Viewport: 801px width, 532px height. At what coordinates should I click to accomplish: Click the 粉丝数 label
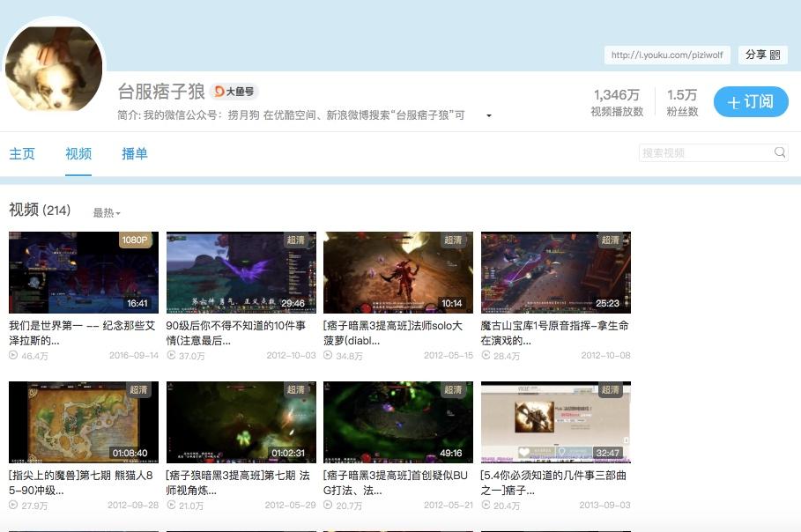click(x=683, y=112)
